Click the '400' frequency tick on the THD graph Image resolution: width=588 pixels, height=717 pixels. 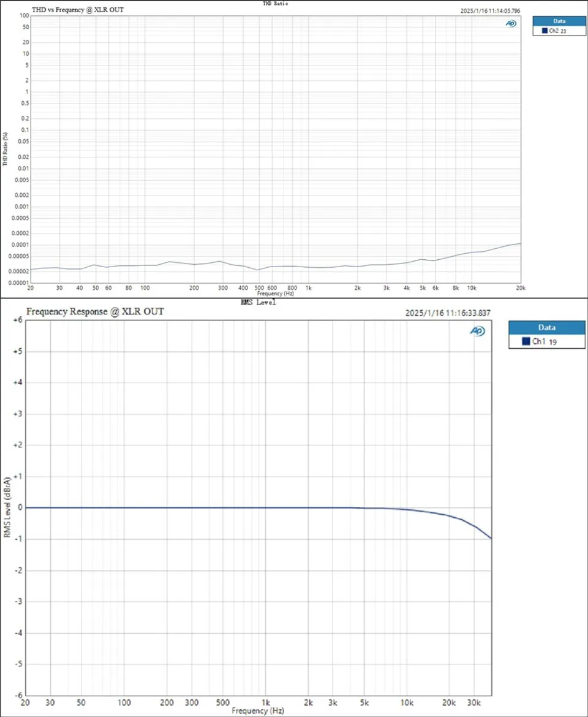click(243, 288)
